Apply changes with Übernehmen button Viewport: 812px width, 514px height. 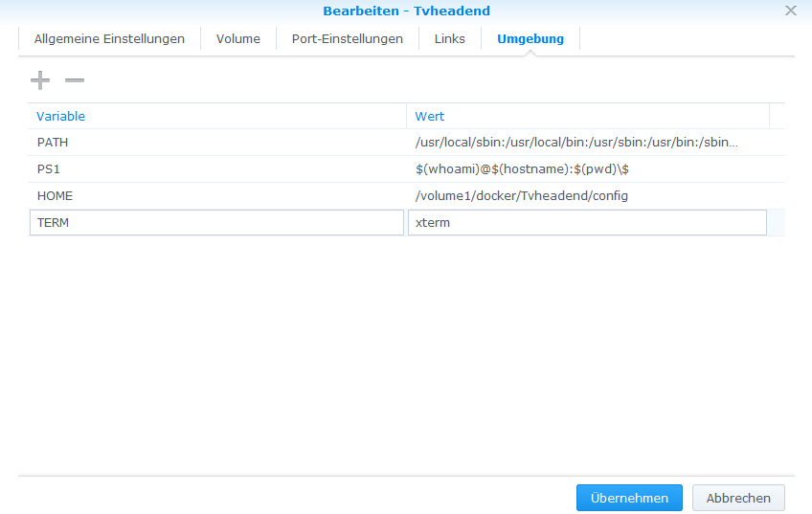coord(629,498)
